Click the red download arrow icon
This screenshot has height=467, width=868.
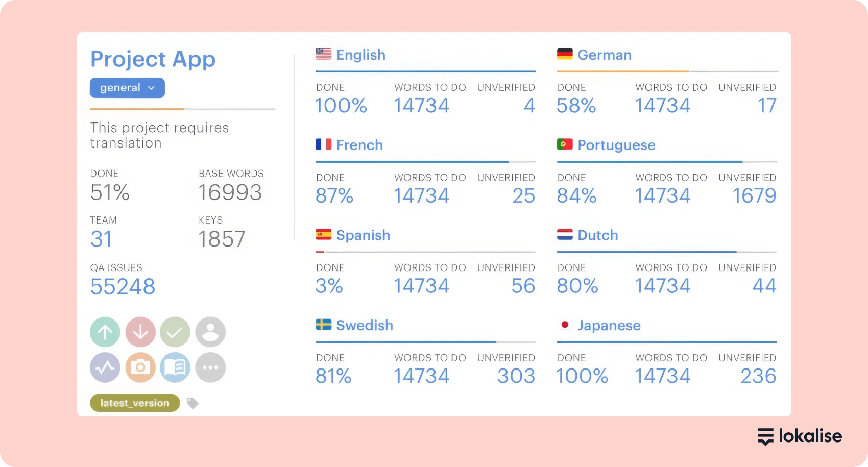tap(140, 332)
